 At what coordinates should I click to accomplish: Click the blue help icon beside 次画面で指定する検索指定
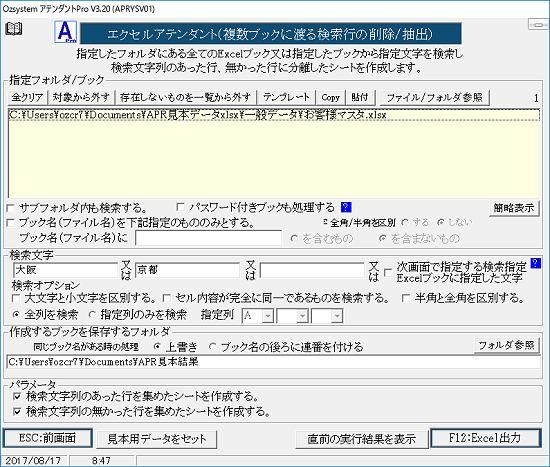(x=536, y=263)
